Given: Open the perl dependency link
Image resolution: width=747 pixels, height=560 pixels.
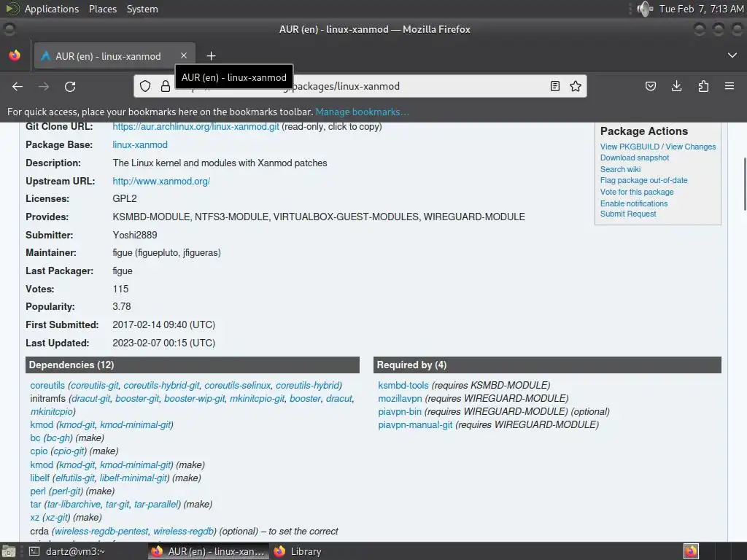Looking at the screenshot, I should (x=38, y=491).
